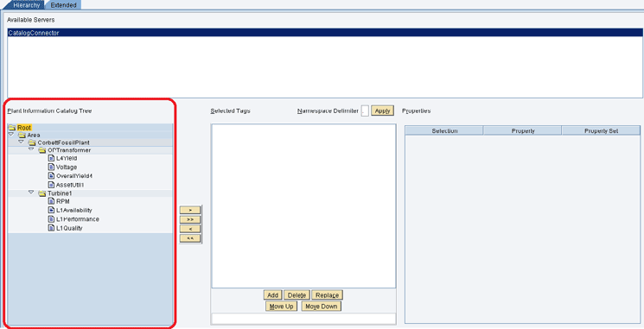Switch to the Hierarchy tab

coord(26,5)
